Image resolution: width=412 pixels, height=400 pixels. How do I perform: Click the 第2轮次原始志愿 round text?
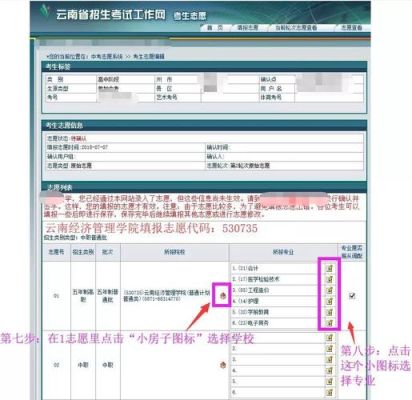[250, 165]
